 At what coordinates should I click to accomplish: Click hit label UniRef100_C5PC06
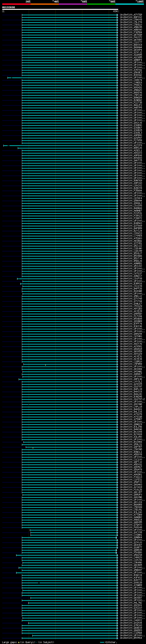tap(131, 95)
